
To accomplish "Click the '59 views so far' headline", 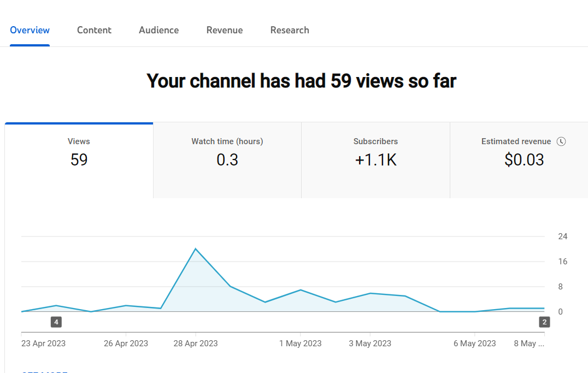I will tap(302, 81).
